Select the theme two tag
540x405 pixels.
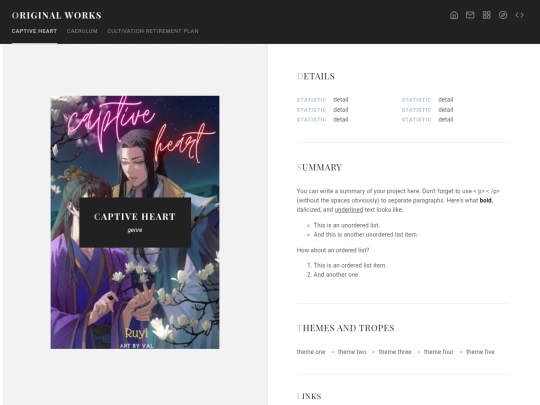tap(352, 352)
